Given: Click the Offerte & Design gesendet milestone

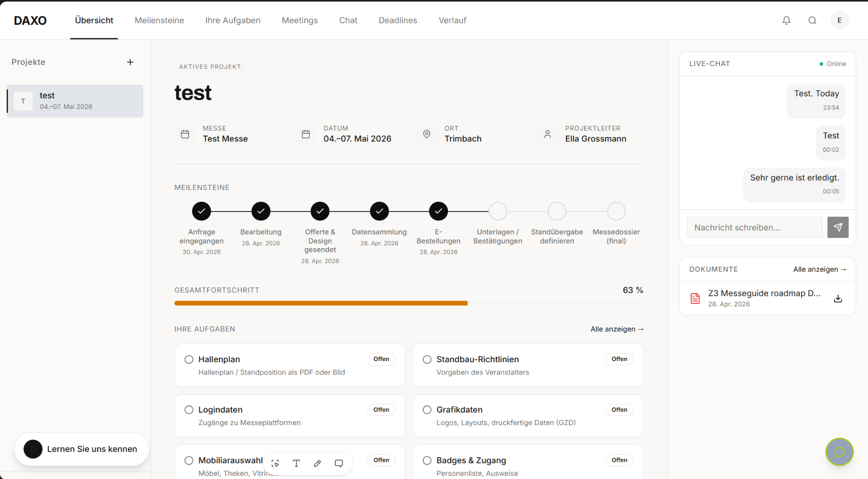Looking at the screenshot, I should [320, 211].
